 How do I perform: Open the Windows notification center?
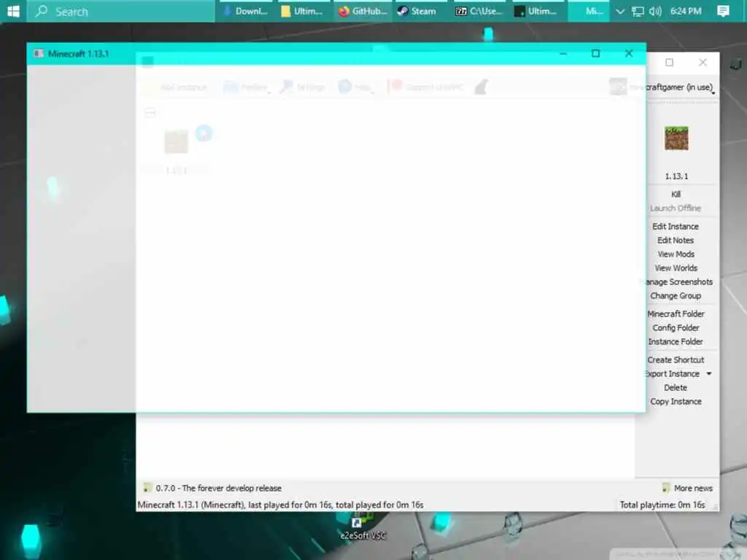(x=723, y=11)
